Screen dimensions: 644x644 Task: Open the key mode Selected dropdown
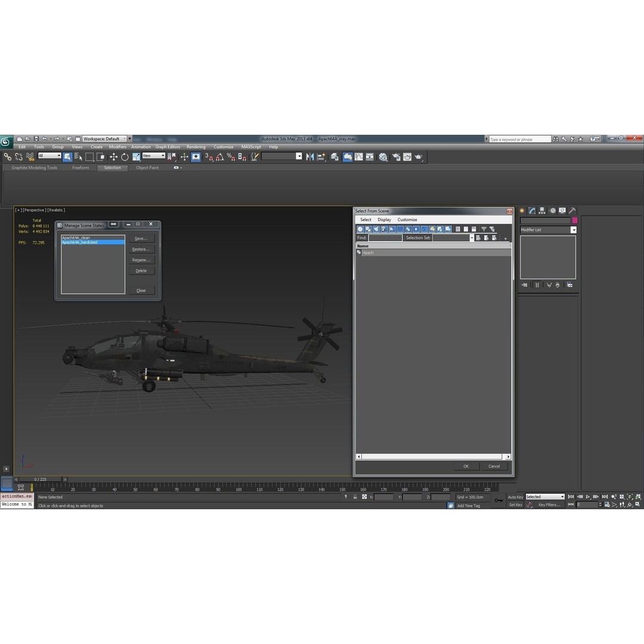[545, 497]
